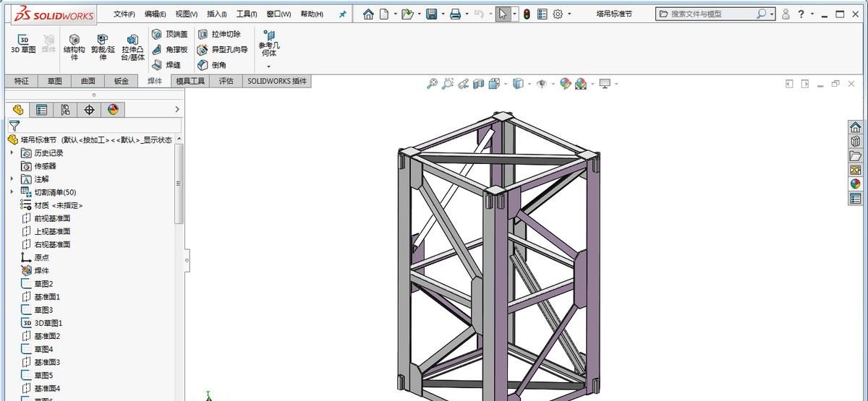Viewport: 868px width, 401px height.
Task: Apply the 倒角 chamfer tool
Action: click(x=212, y=64)
